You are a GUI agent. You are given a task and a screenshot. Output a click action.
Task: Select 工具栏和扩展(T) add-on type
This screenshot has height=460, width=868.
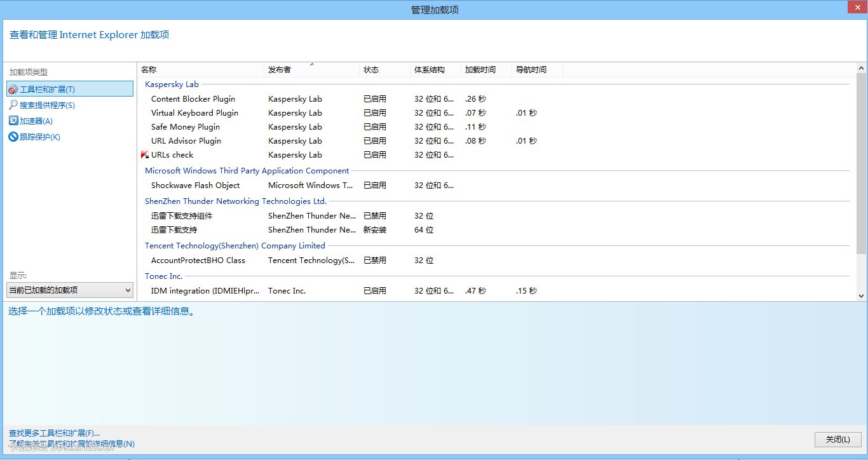click(x=70, y=89)
